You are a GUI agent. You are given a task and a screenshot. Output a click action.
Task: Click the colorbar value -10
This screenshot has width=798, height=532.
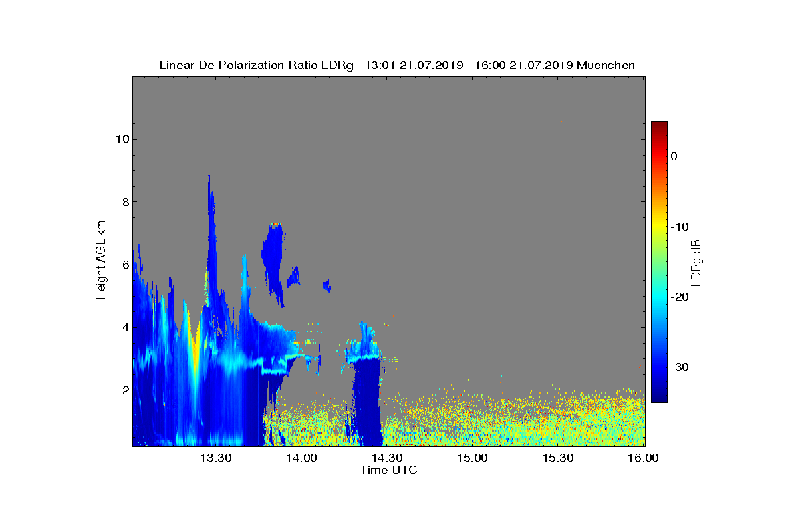678,227
